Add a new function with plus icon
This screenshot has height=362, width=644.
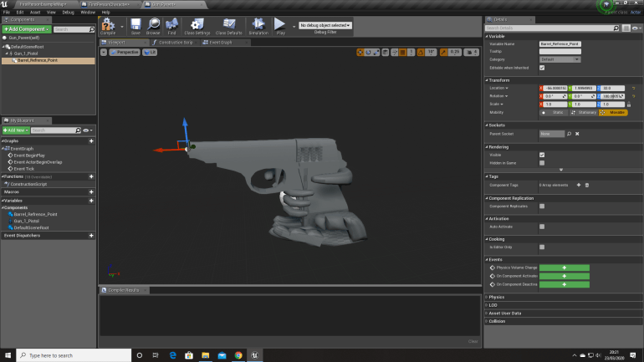[x=91, y=176]
